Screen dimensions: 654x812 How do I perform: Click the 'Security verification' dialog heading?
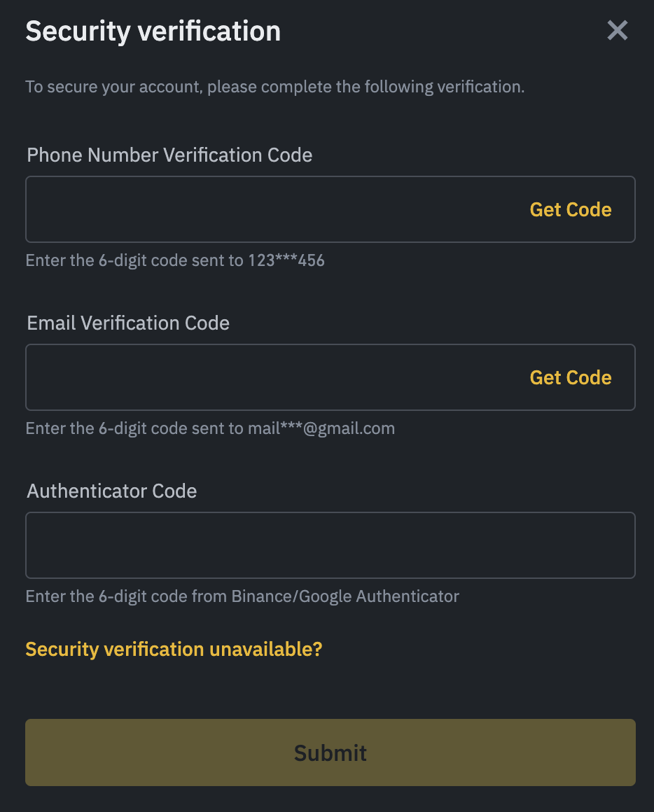coord(153,31)
